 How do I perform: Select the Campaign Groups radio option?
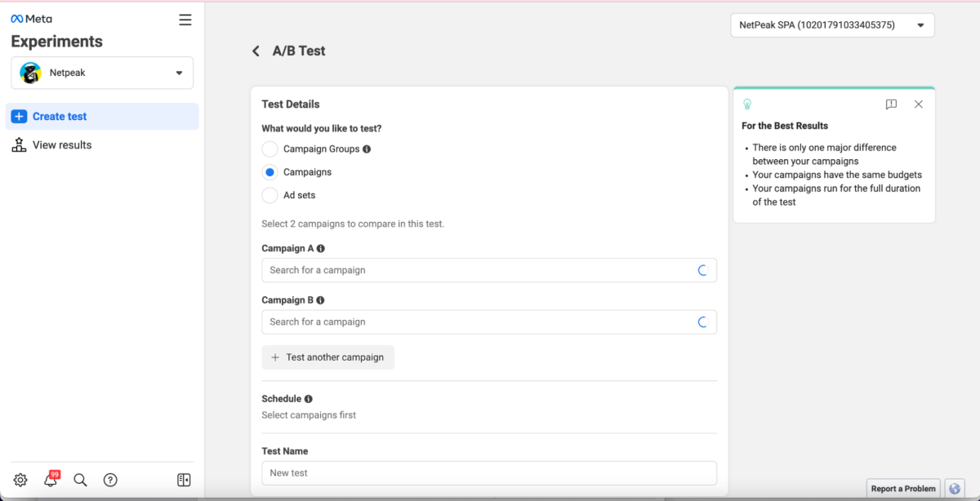(269, 149)
